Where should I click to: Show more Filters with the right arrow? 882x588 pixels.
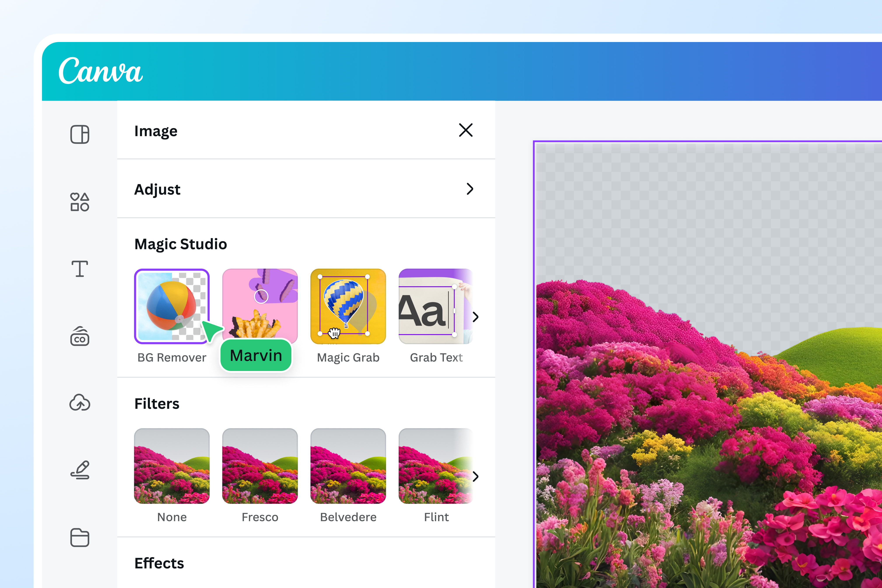coord(476,477)
